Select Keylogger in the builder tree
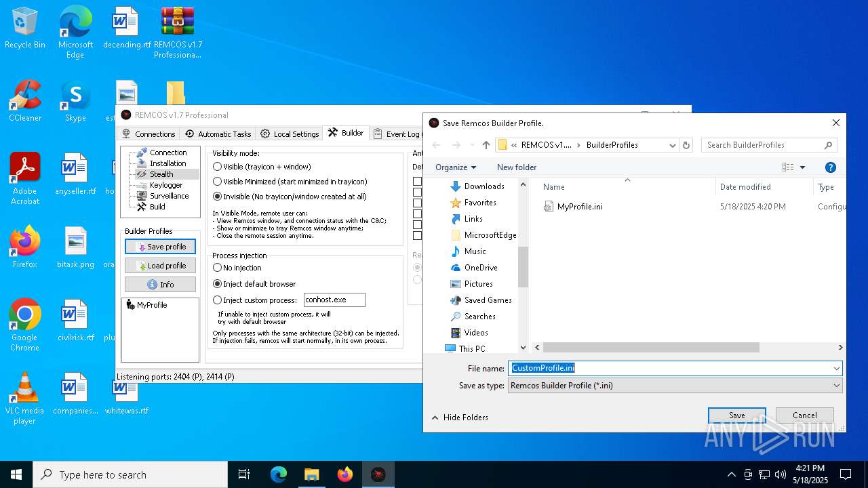This screenshot has height=488, width=868. click(x=166, y=185)
